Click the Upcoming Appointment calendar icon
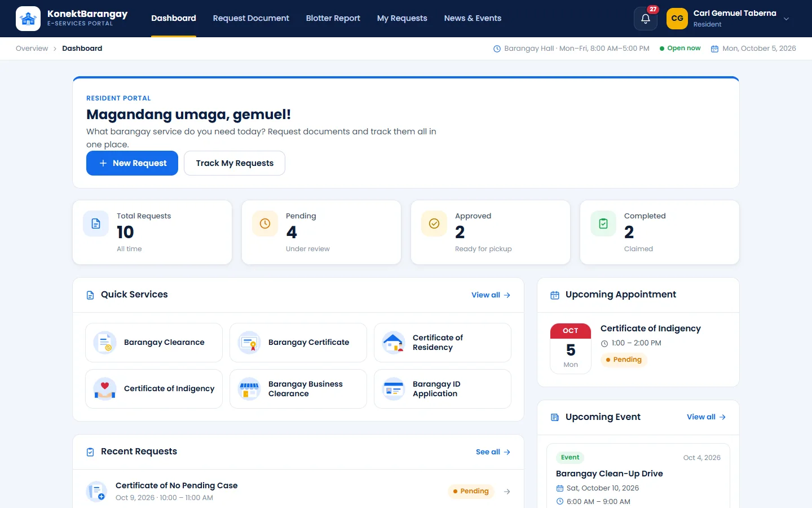 555,295
